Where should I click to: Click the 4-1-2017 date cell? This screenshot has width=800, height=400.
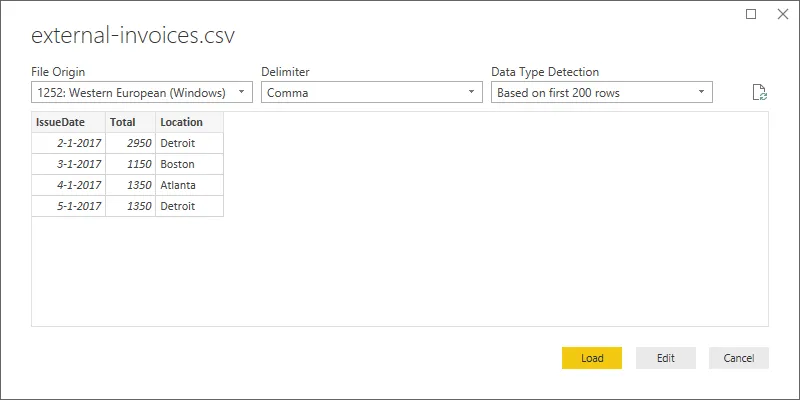[68, 185]
